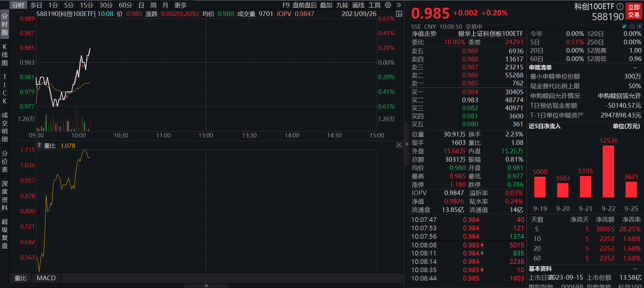Click the F9 toolbar button
The image size is (644, 288).
(x=286, y=5)
